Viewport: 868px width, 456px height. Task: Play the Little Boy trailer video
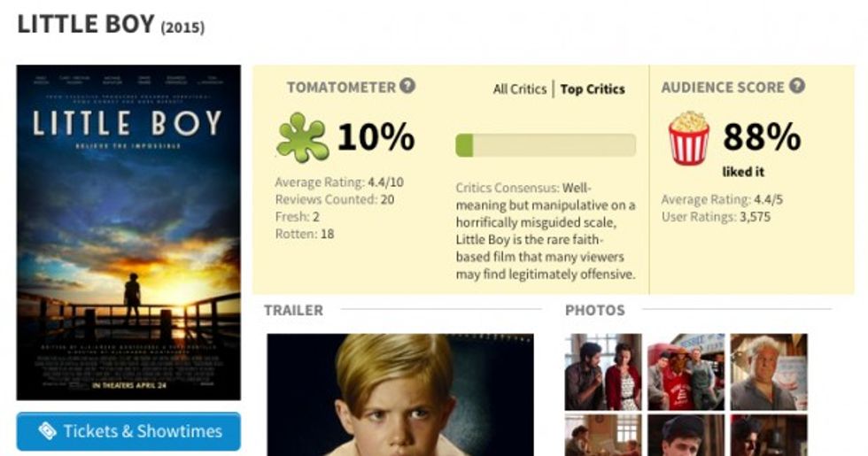[x=399, y=394]
